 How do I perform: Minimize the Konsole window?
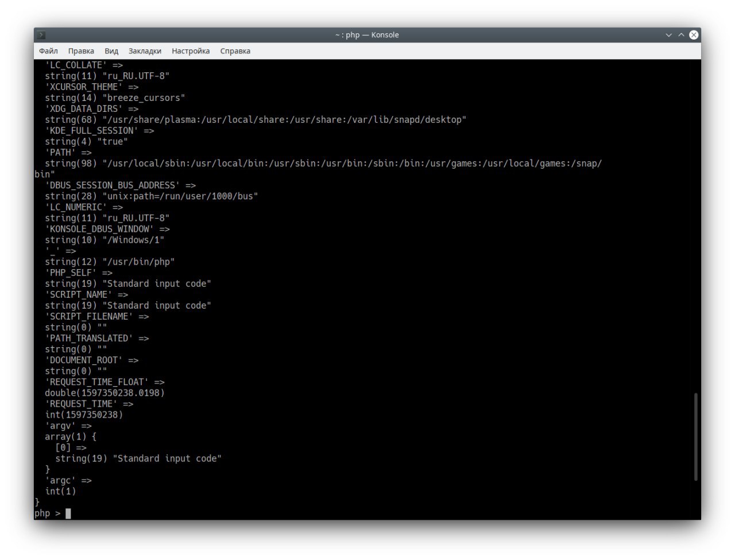pyautogui.click(x=668, y=35)
